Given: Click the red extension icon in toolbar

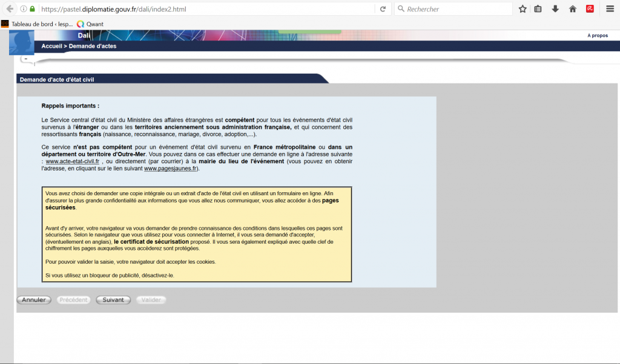Looking at the screenshot, I should 590,9.
